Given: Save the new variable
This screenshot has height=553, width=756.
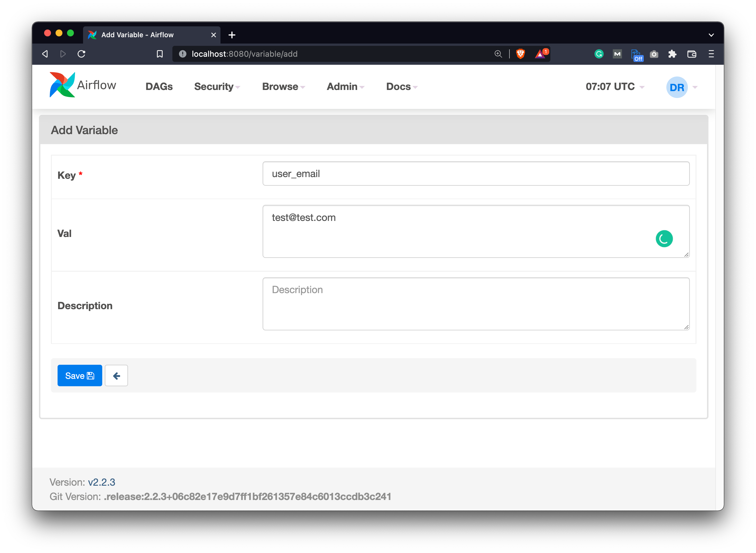Looking at the screenshot, I should pos(80,376).
